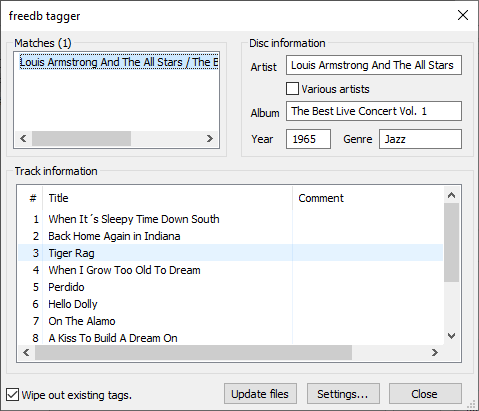
Task: Click the track list scroll down arrow
Action: click(x=452, y=336)
